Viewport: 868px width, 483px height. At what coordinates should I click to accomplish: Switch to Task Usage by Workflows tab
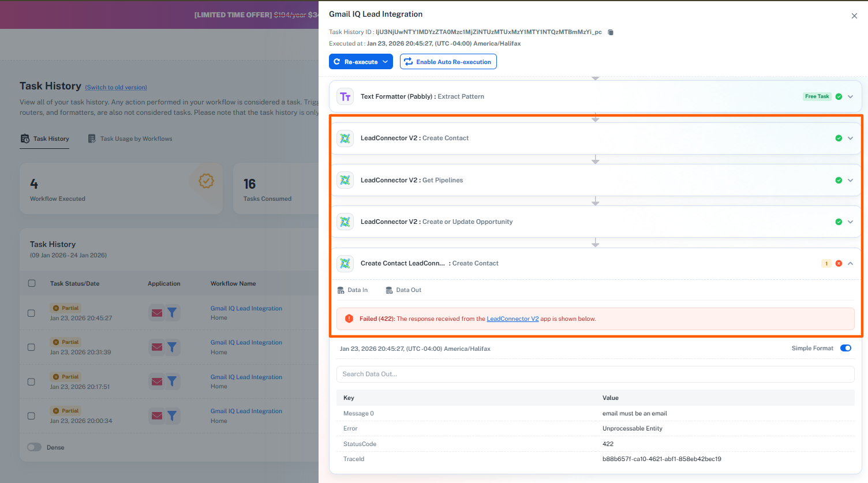coord(130,138)
